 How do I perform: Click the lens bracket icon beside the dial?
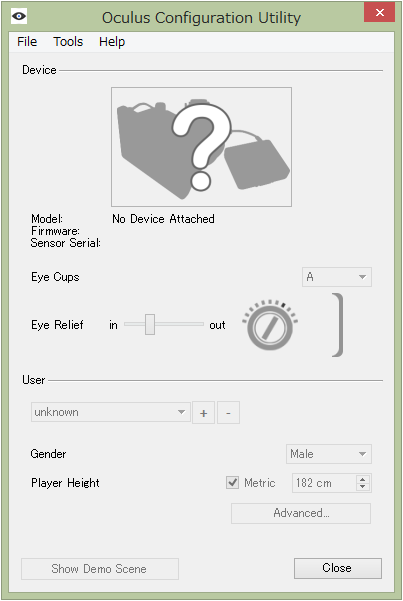(338, 325)
